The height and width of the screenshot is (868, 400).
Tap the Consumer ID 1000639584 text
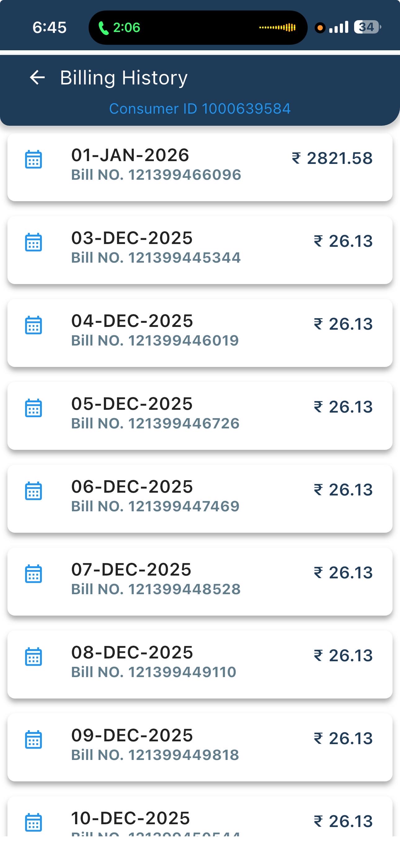(200, 109)
